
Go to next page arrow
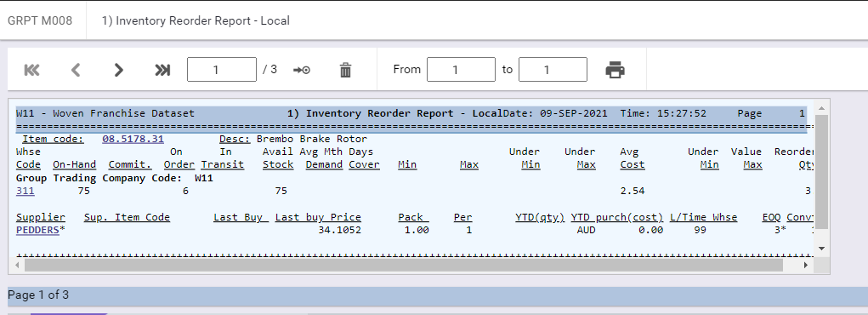(118, 70)
